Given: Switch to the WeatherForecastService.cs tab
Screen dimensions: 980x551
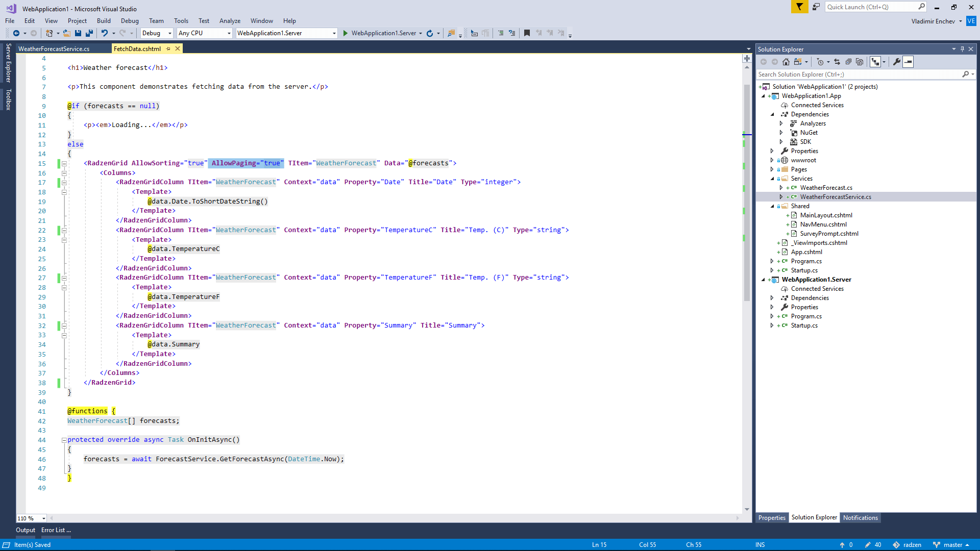Looking at the screenshot, I should click(x=54, y=49).
